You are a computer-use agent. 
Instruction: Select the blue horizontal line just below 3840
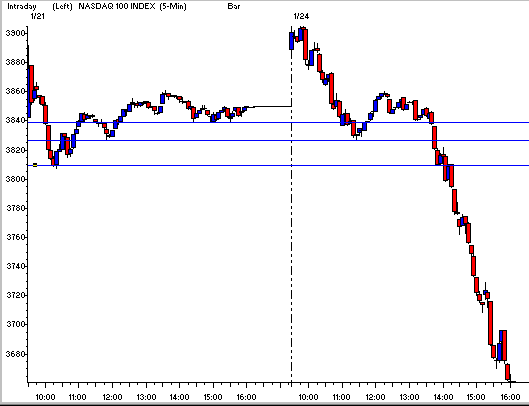tap(278, 123)
